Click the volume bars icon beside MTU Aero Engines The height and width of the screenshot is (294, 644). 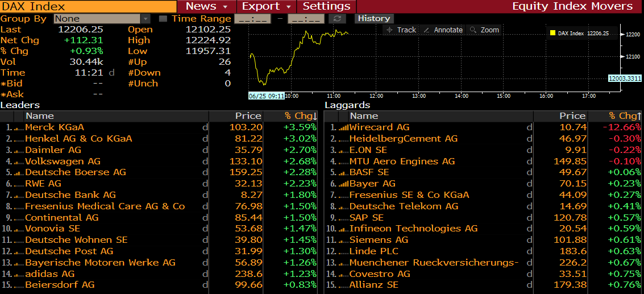[x=343, y=162]
